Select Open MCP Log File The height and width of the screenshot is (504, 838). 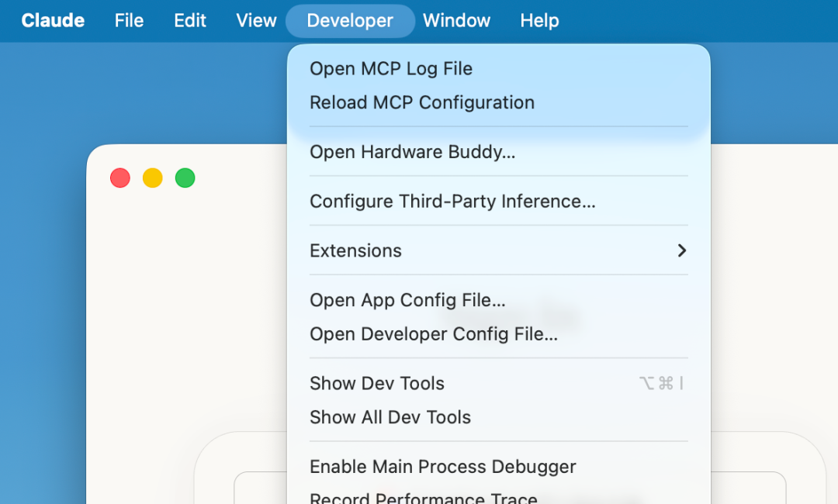point(391,69)
